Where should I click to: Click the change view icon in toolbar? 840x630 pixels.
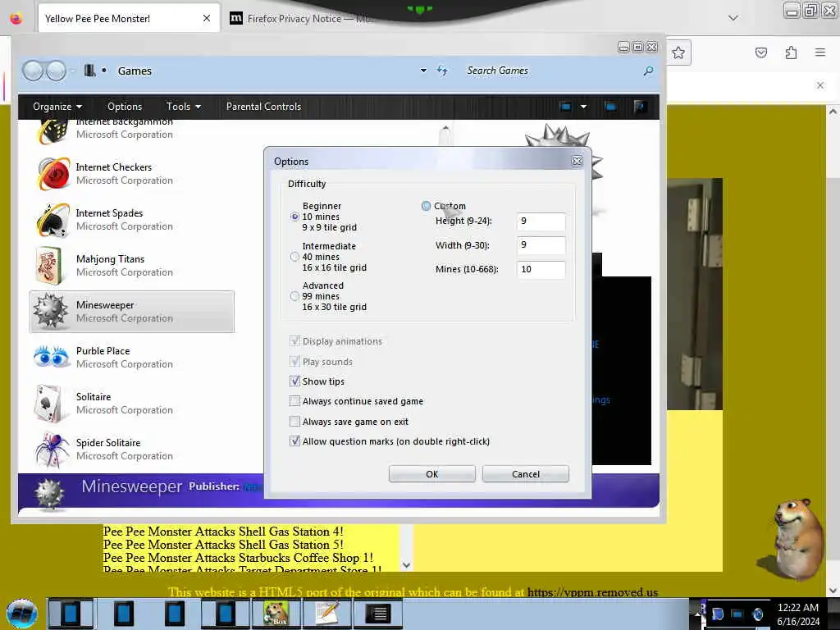(565, 107)
